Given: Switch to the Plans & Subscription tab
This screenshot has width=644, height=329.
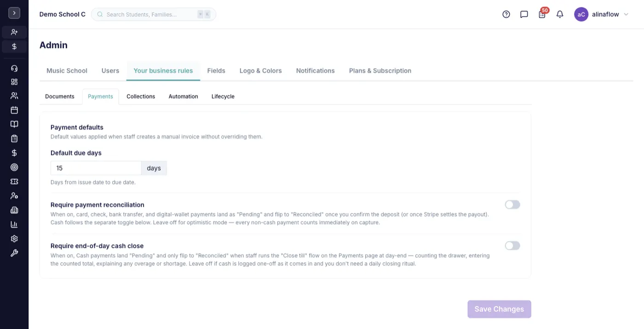Looking at the screenshot, I should [x=380, y=71].
